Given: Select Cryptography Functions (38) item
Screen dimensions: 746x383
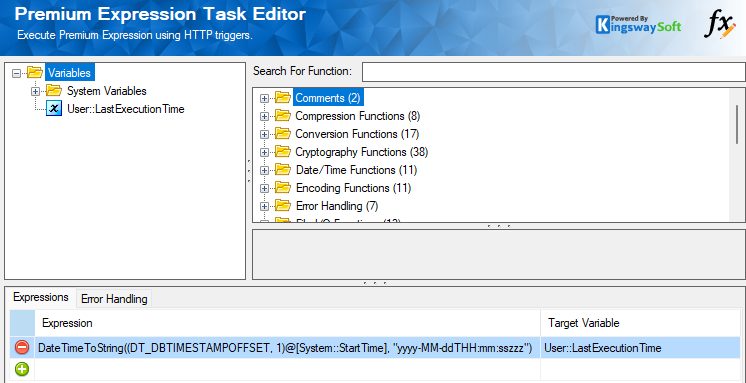Looking at the screenshot, I should (x=362, y=152).
